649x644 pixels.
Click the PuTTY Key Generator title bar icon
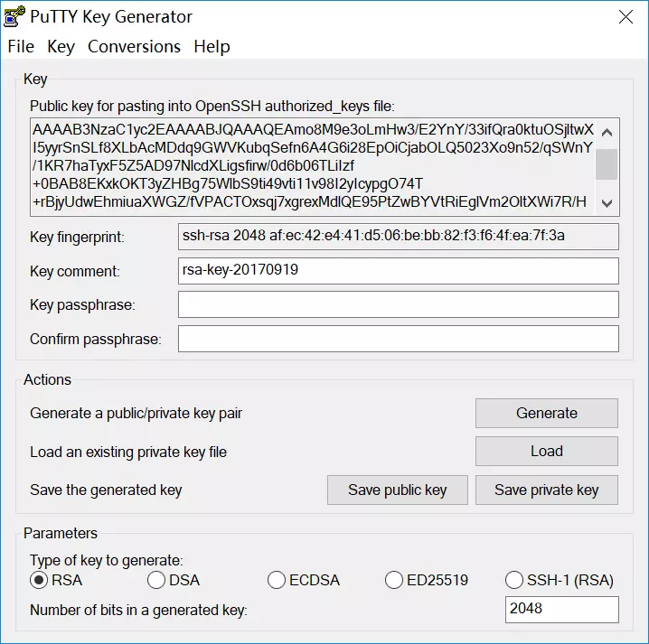pos(14,16)
